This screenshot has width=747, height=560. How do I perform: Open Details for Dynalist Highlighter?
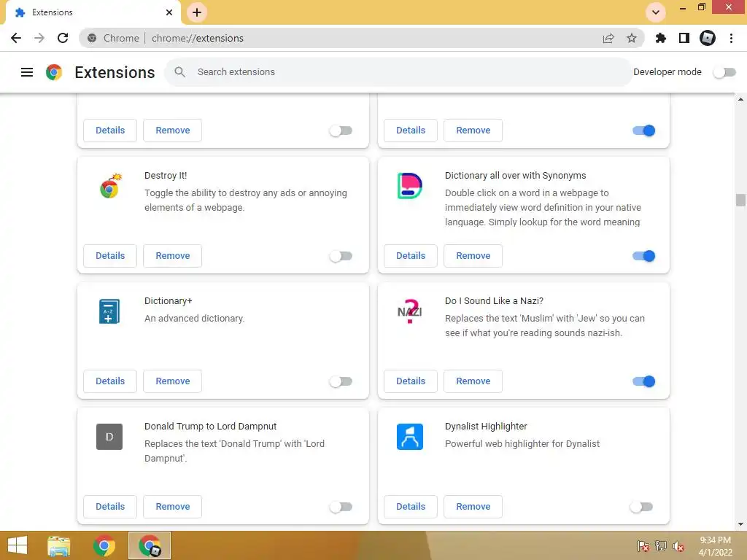pos(411,507)
